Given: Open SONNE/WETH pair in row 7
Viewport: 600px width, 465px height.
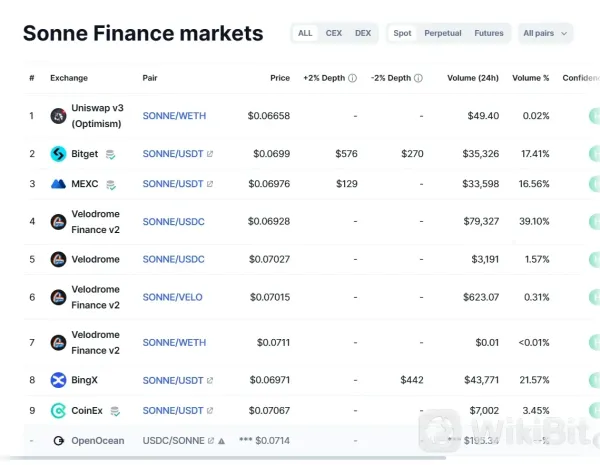Looking at the screenshot, I should (x=174, y=343).
